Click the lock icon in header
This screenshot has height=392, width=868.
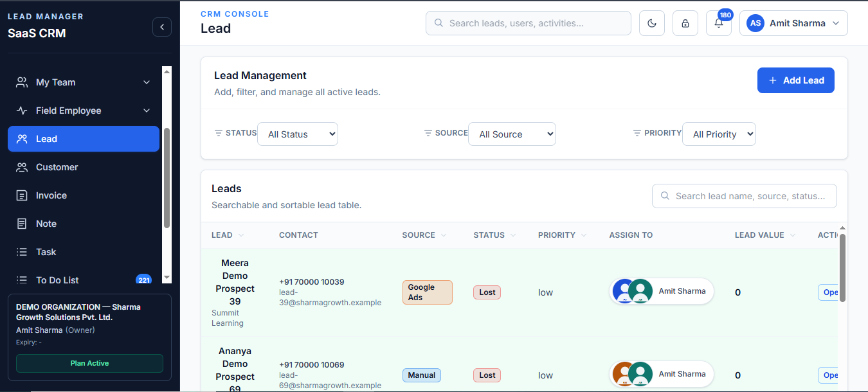pos(685,23)
